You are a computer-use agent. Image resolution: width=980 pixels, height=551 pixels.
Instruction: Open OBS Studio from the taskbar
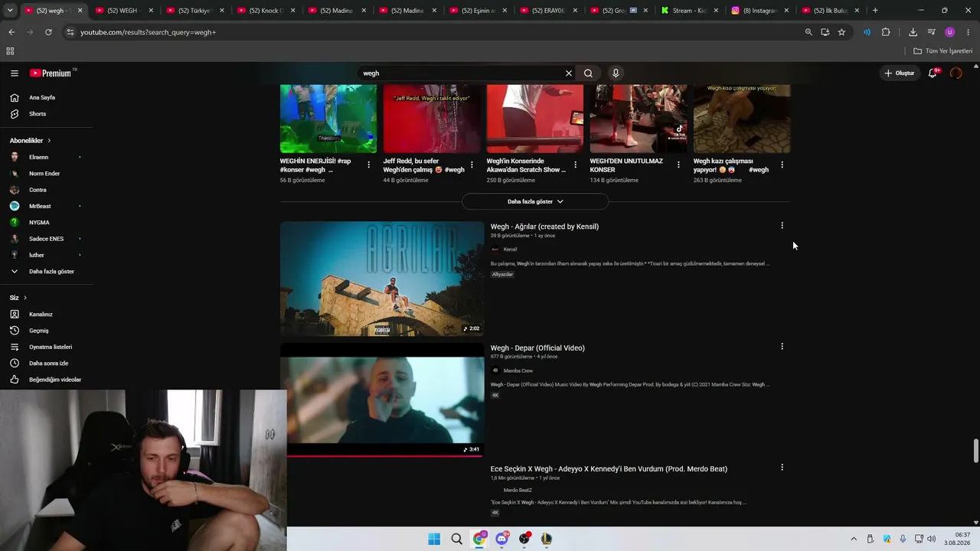pyautogui.click(x=524, y=539)
